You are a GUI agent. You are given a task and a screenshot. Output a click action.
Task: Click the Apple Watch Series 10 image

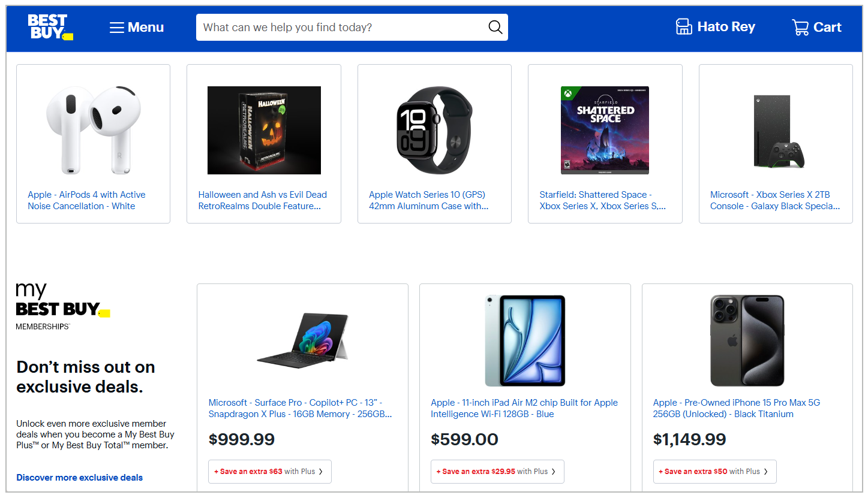(x=434, y=130)
